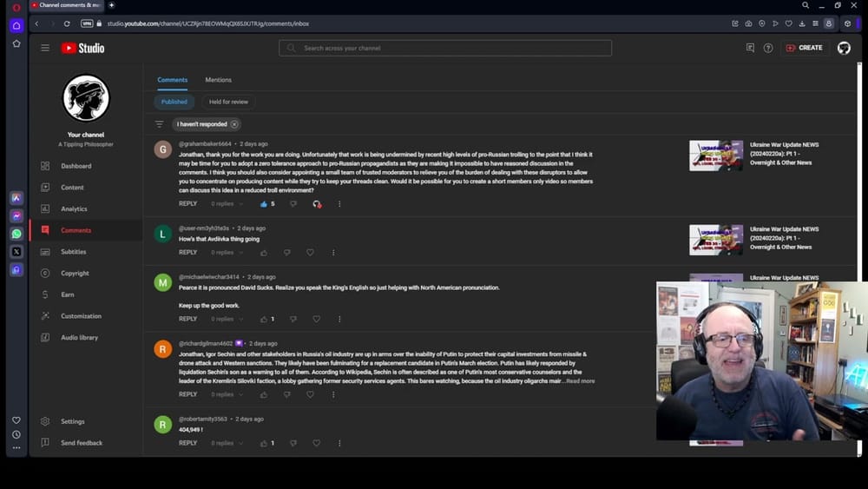Reply to grahambaker6664's comment
Screen dimensions: 868x489
click(187, 204)
